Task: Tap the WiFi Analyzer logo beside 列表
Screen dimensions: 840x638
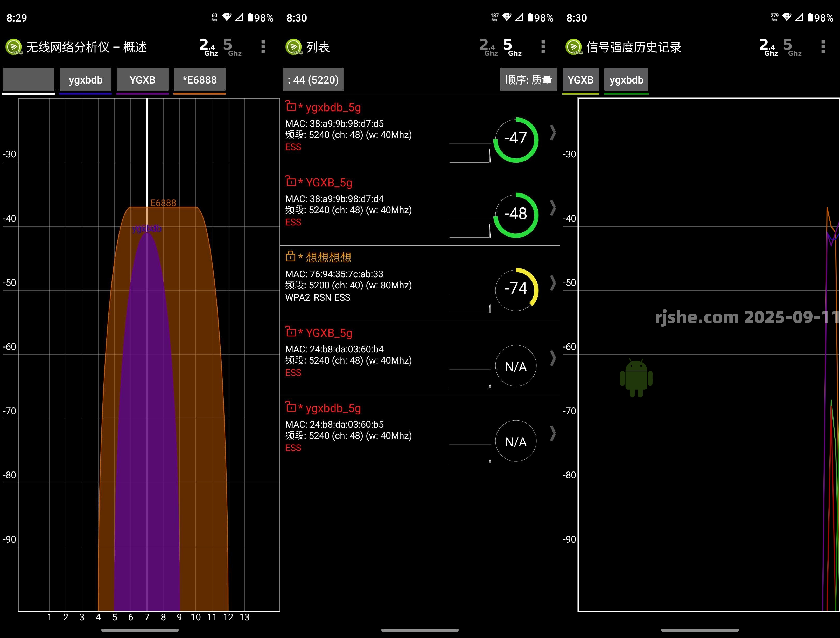Action: pos(293,47)
